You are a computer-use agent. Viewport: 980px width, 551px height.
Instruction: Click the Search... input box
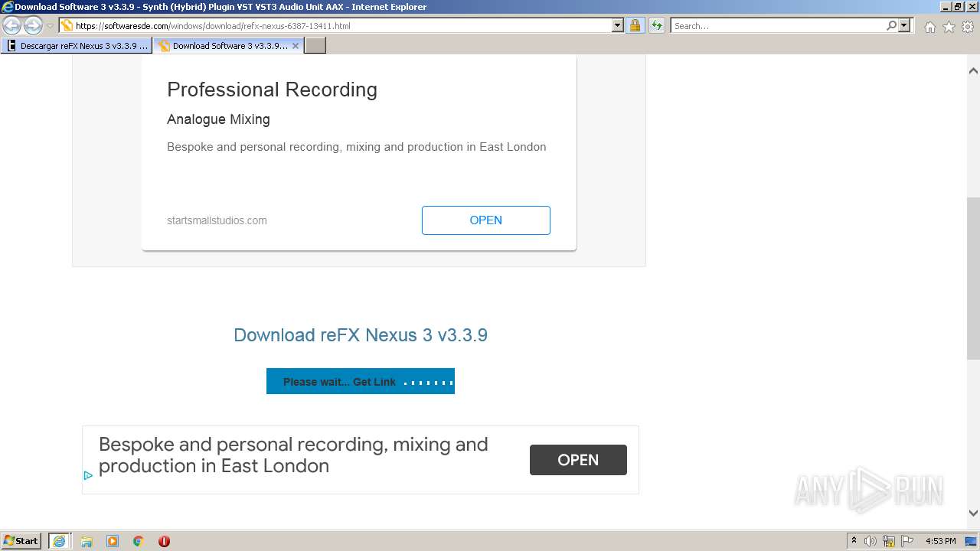point(778,26)
